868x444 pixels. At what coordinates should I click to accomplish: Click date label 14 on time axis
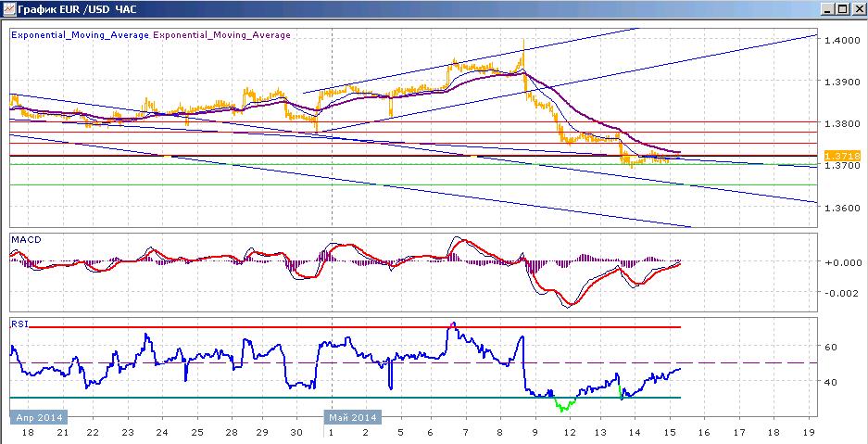[635, 432]
